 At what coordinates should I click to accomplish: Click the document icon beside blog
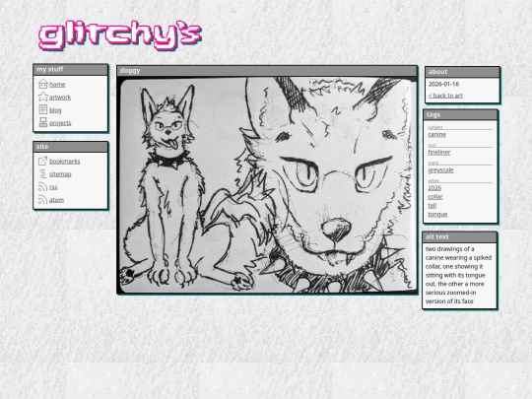click(43, 109)
